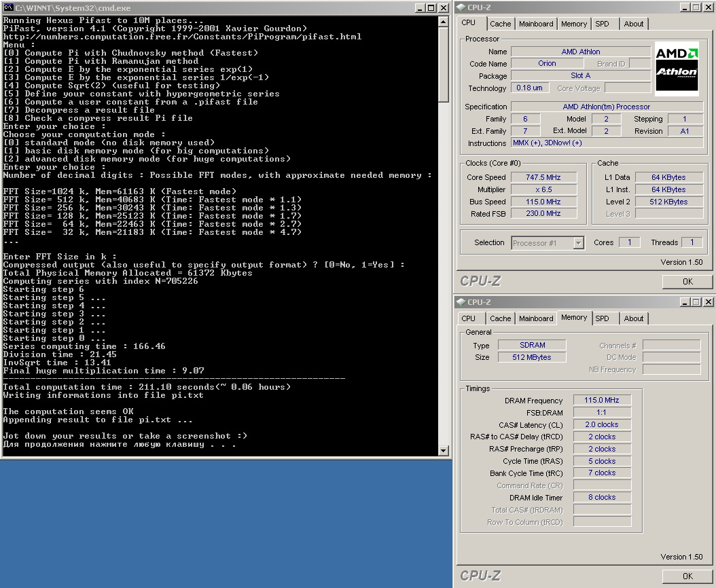Minimize the upper CPU-Z window
The width and height of the screenshot is (716, 588).
pyautogui.click(x=685, y=7)
